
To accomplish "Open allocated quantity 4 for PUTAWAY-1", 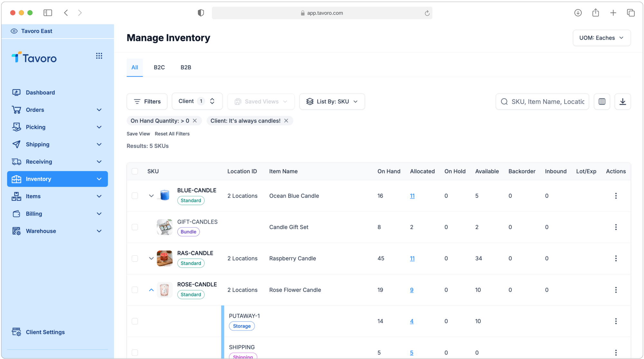I will [412, 321].
